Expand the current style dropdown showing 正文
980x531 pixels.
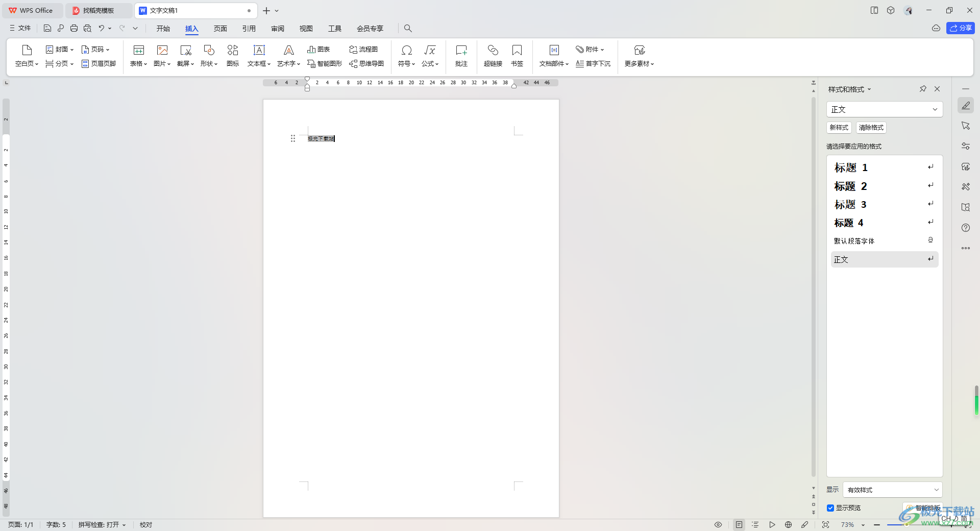click(x=935, y=109)
